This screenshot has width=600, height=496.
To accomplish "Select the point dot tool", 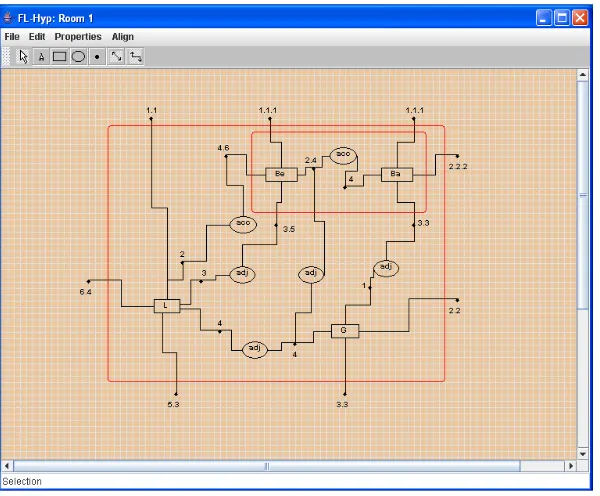I will 97,57.
